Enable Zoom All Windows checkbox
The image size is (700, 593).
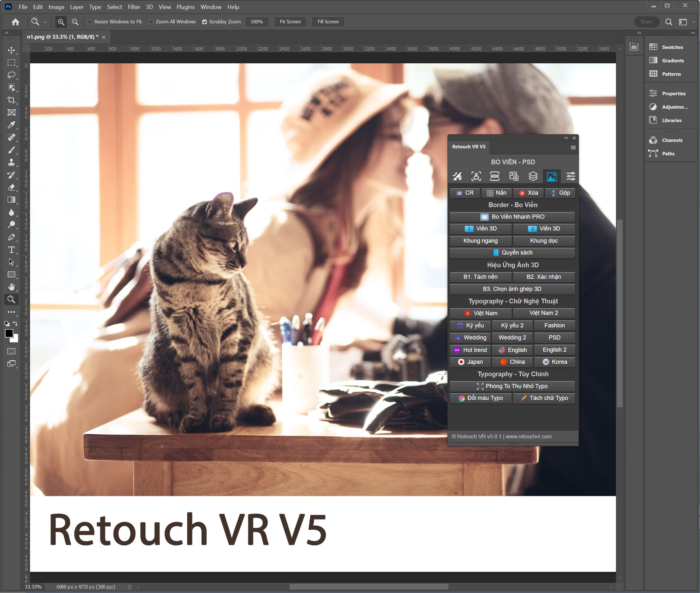click(151, 22)
